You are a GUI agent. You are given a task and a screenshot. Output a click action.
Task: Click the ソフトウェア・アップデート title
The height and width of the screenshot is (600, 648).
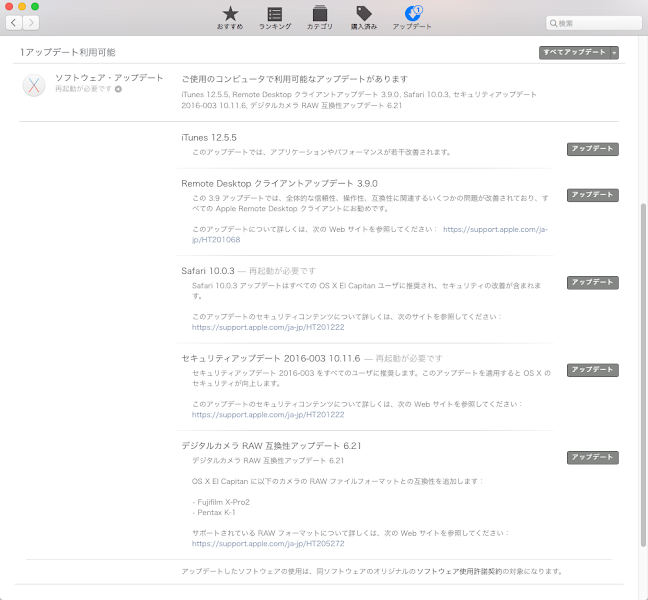click(x=109, y=78)
